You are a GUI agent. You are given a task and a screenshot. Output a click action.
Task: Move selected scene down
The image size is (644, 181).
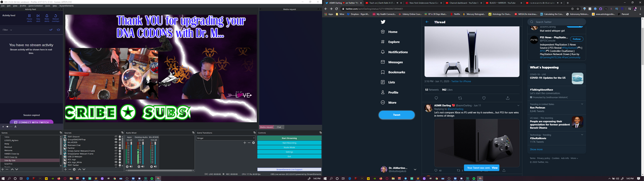17,169
